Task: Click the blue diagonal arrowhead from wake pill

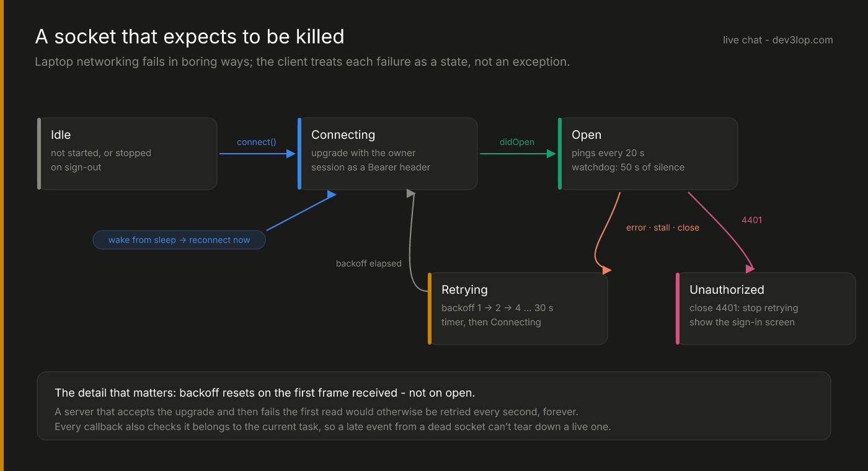Action: (x=332, y=195)
